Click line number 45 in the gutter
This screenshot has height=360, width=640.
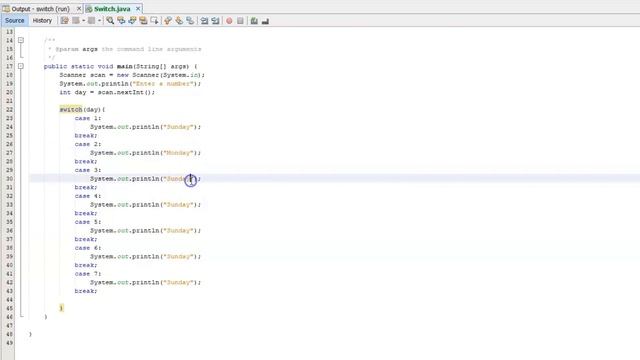(9, 309)
